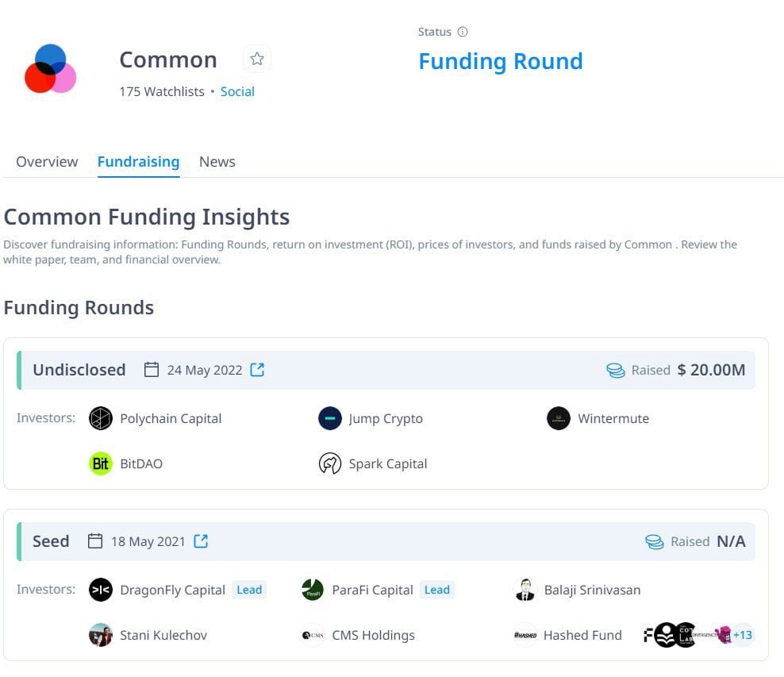Open external link for 18 May 2021 round
Image resolution: width=784 pixels, height=677 pixels.
201,541
